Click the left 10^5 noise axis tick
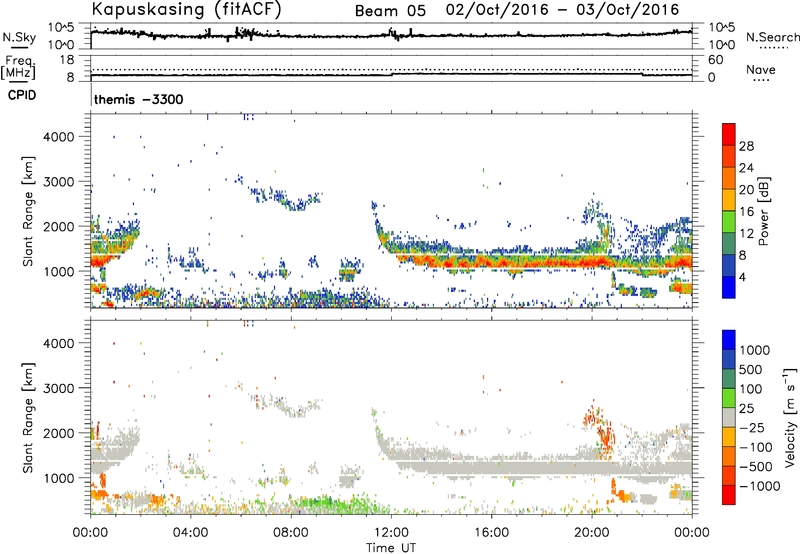The height and width of the screenshot is (554, 800). pos(62,28)
